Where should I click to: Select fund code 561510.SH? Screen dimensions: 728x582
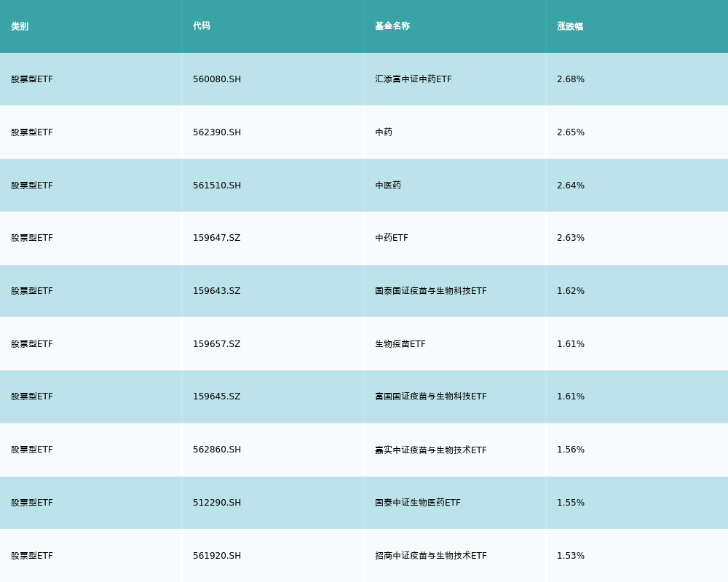(x=217, y=186)
